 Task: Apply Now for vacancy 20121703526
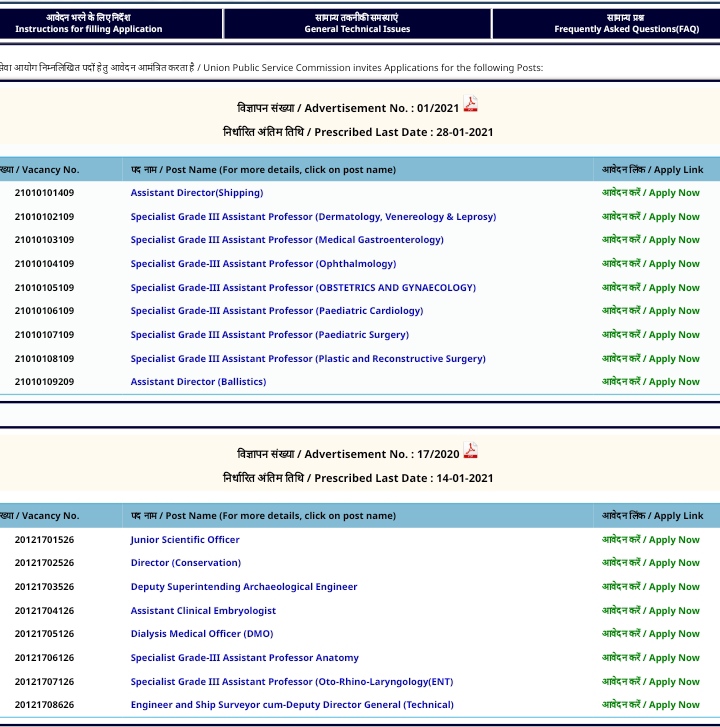click(x=651, y=587)
